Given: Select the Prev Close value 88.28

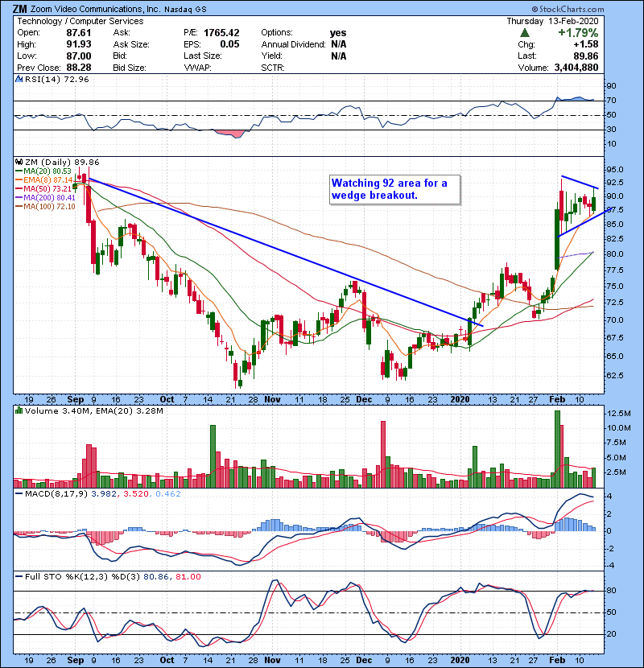Looking at the screenshot, I should coord(78,68).
